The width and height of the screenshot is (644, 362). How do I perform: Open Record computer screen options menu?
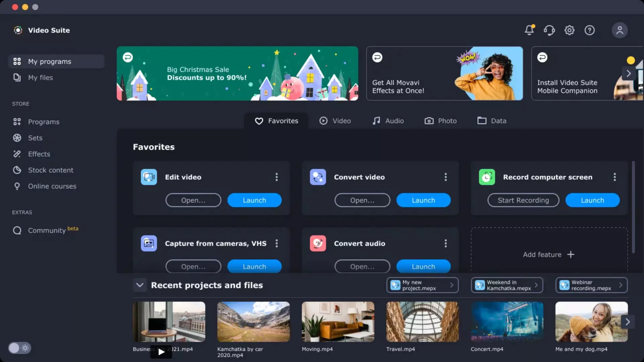click(x=614, y=177)
